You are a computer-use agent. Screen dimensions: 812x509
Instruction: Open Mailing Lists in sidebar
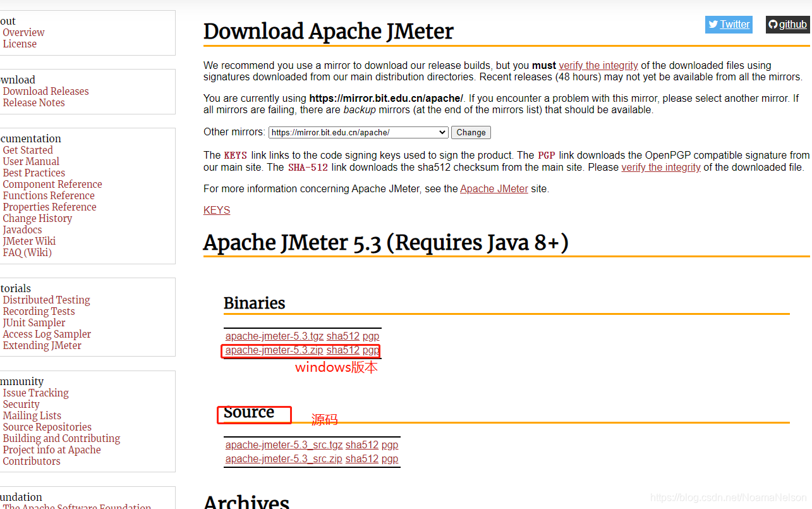32,415
